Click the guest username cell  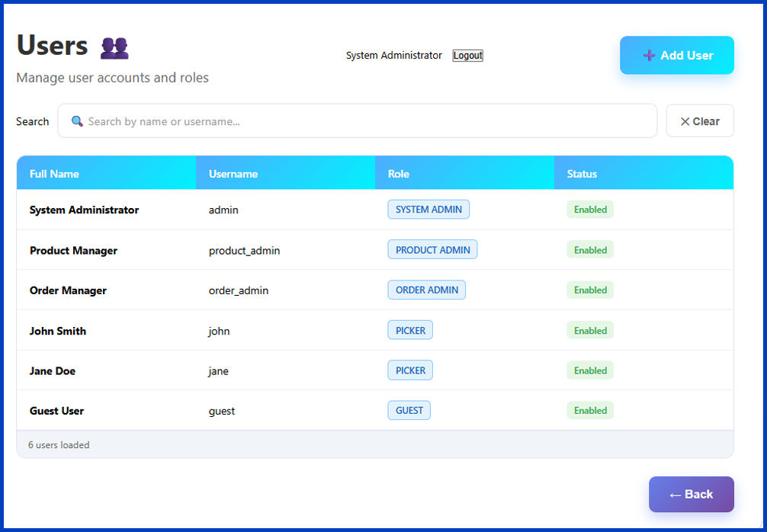coord(222,411)
